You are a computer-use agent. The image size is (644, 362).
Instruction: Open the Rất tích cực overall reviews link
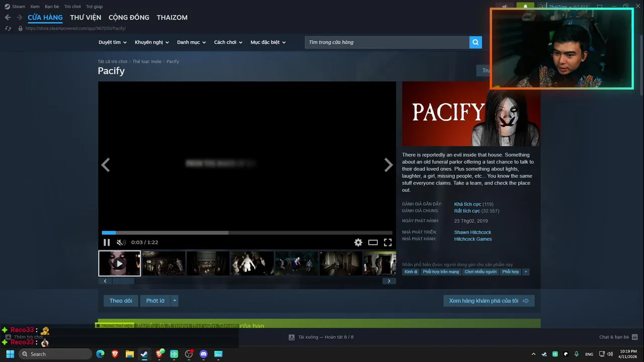467,211
